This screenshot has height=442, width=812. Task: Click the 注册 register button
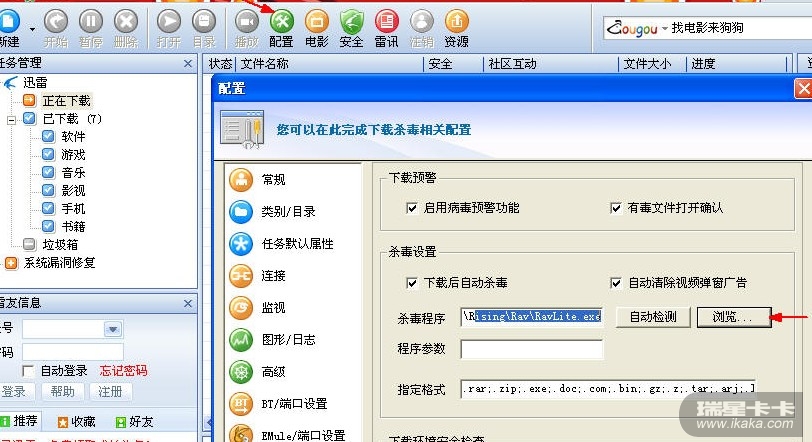coord(111,392)
